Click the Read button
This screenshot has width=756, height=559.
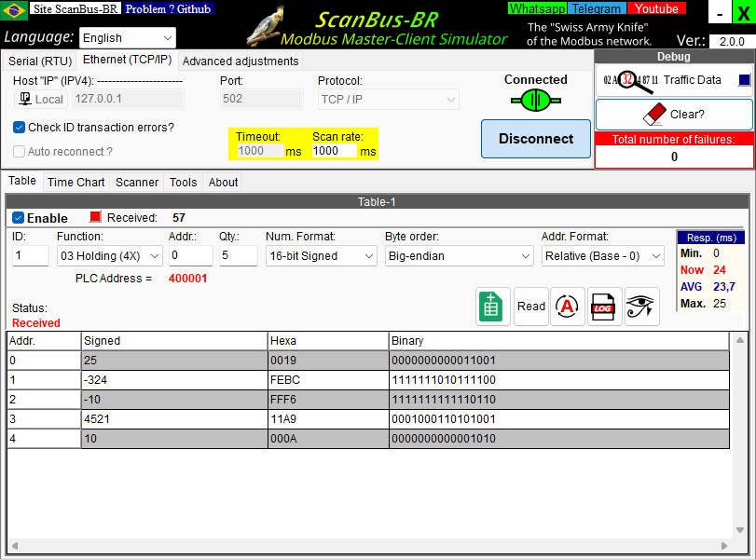(530, 307)
